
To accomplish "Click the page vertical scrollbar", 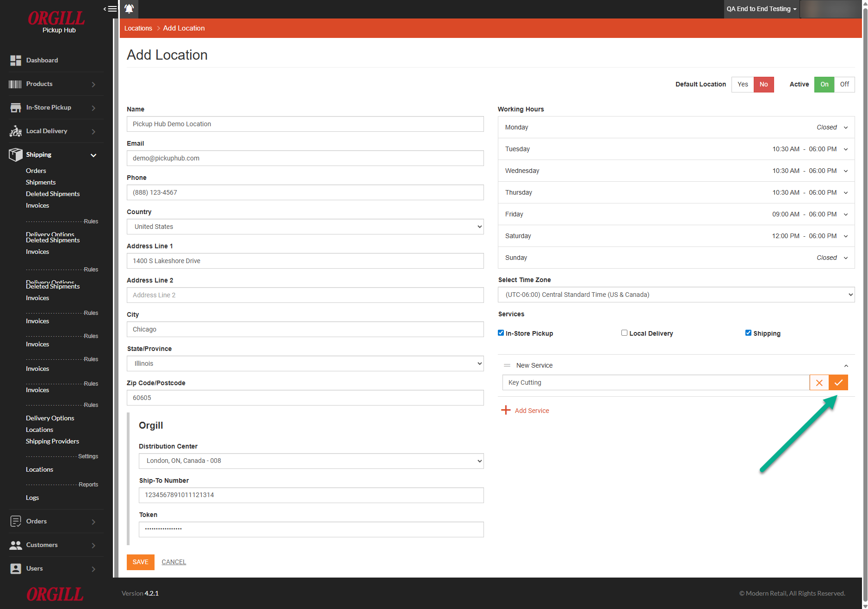I will [865, 304].
